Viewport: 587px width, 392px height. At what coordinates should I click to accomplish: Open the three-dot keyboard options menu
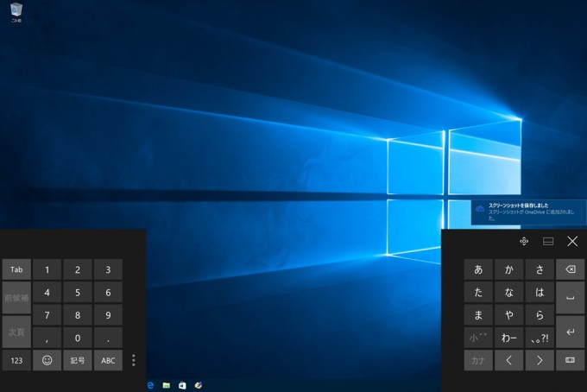134,360
